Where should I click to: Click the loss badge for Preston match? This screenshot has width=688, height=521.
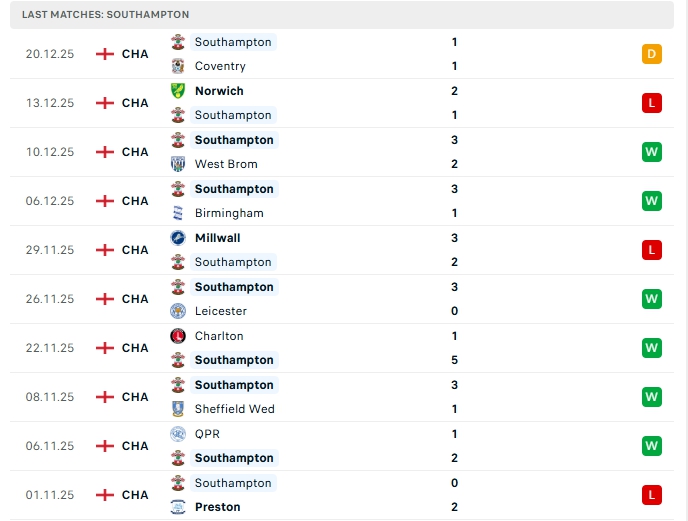(x=652, y=495)
